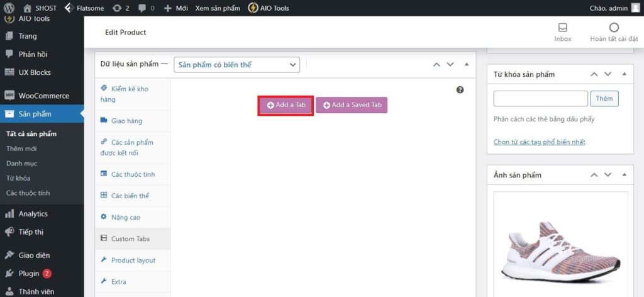This screenshot has height=297, width=644.
Task: Open the Giao hàng tab
Action: coord(126,121)
